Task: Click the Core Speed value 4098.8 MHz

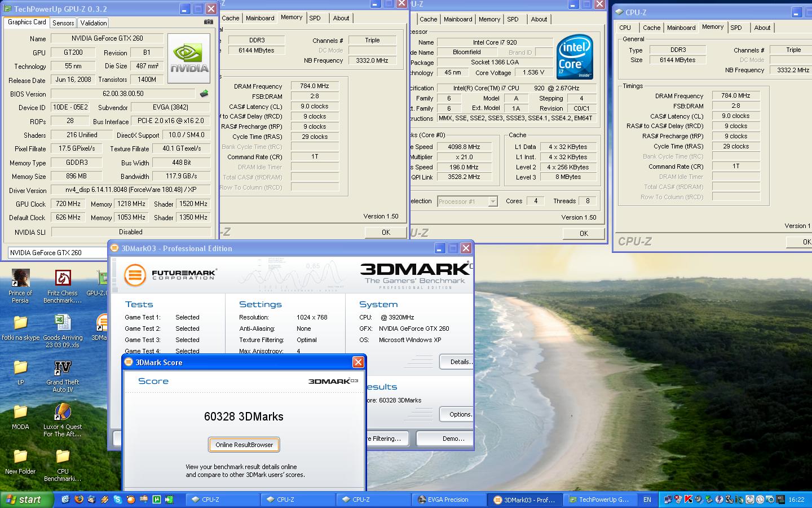Action: pos(464,147)
